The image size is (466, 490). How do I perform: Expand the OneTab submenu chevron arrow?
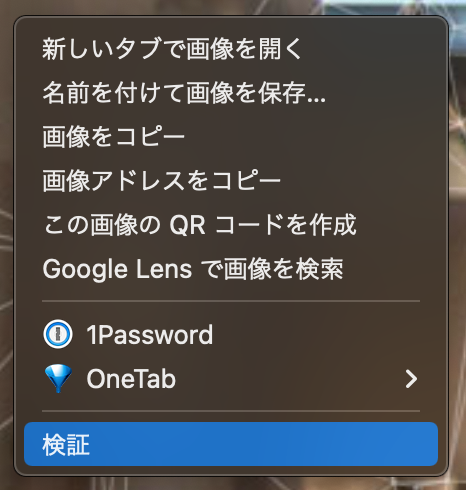(x=411, y=379)
